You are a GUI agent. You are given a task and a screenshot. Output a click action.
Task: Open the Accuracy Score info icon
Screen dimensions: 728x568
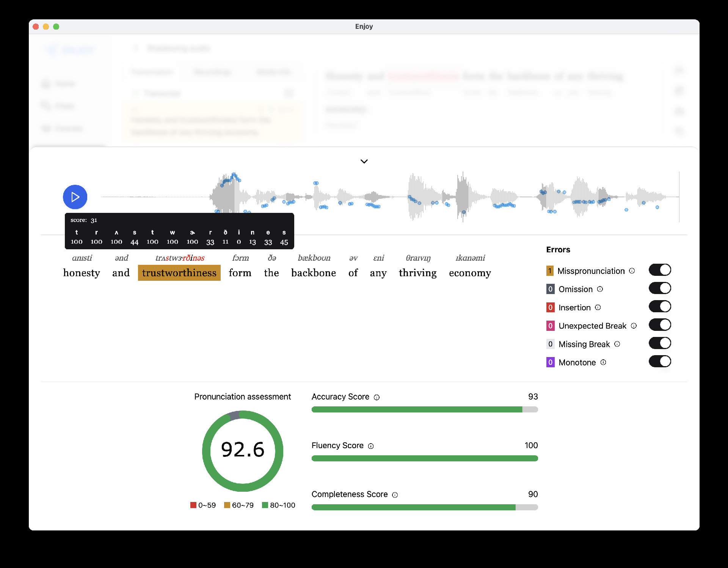coord(377,397)
